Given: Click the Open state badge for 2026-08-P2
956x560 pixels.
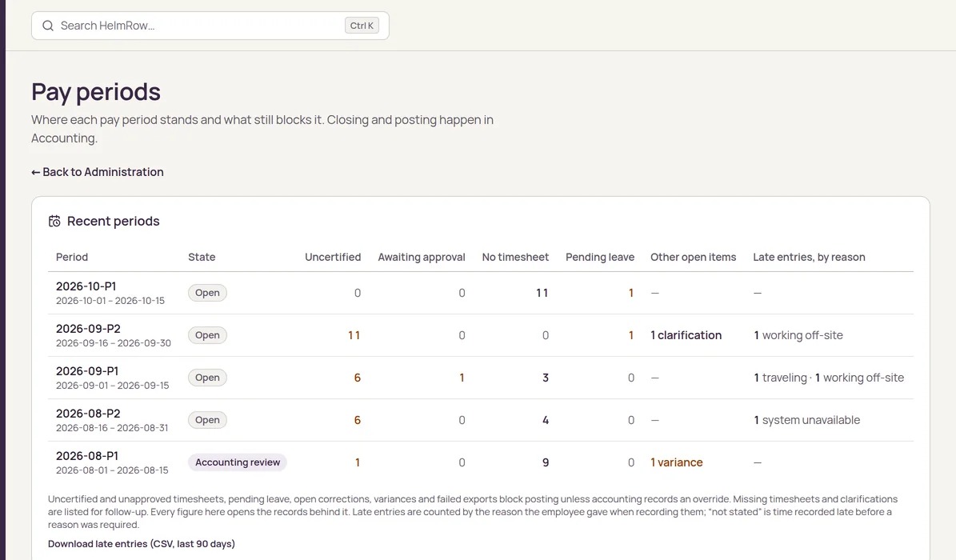Looking at the screenshot, I should coord(207,420).
